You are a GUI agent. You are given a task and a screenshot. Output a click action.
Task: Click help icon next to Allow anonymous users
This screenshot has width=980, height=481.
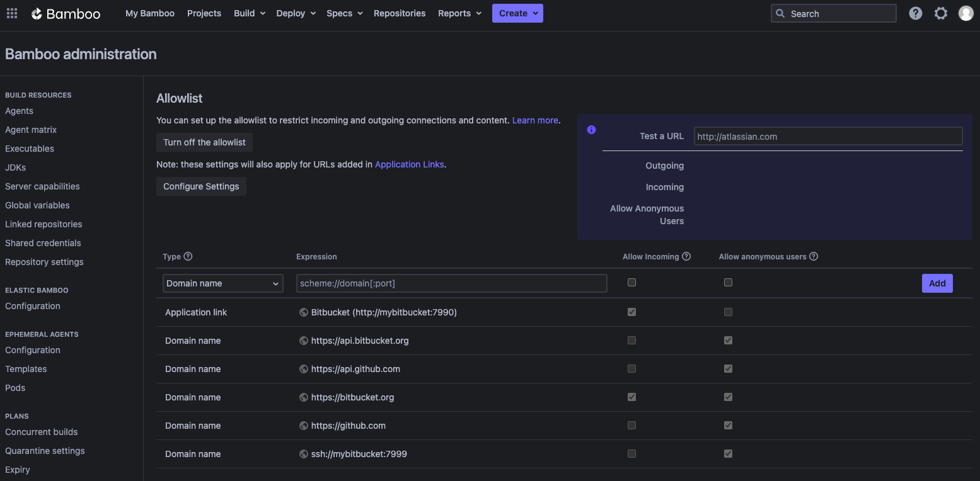(814, 256)
